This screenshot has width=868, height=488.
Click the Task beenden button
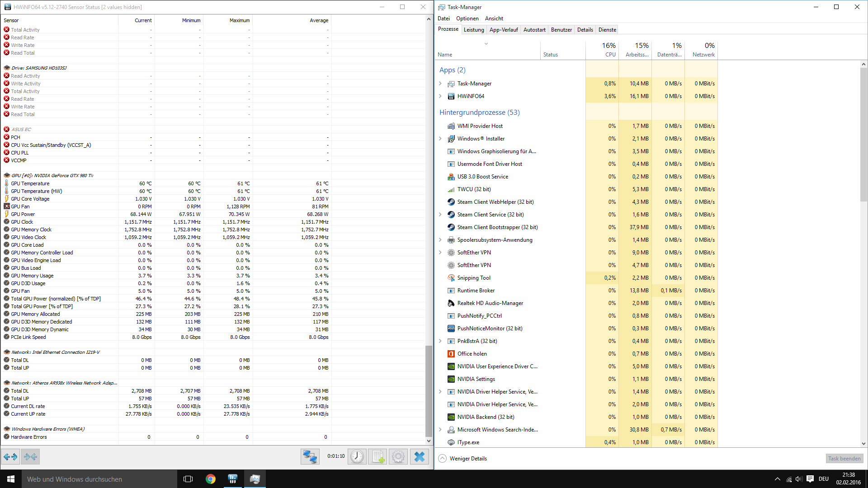(844, 459)
